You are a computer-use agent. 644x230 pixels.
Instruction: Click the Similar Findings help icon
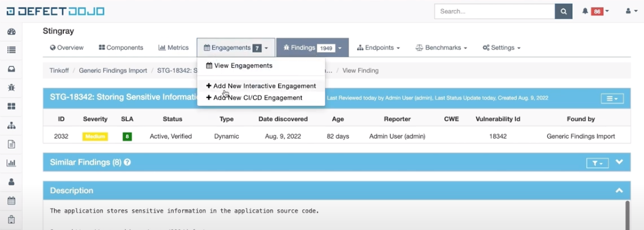[127, 162]
